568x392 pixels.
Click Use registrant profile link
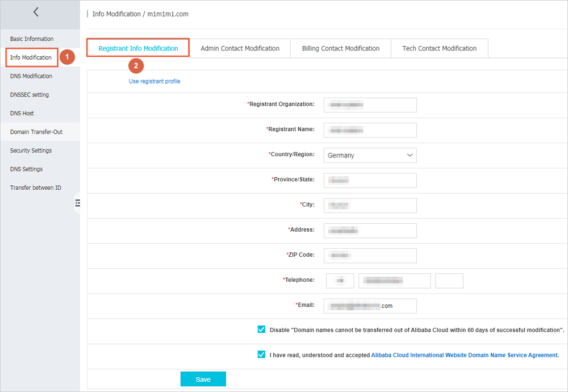point(154,81)
